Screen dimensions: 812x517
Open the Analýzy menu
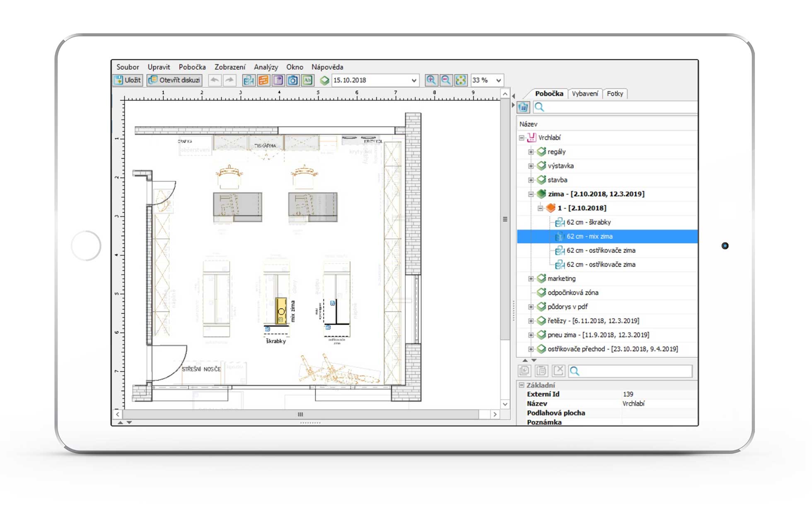point(266,67)
